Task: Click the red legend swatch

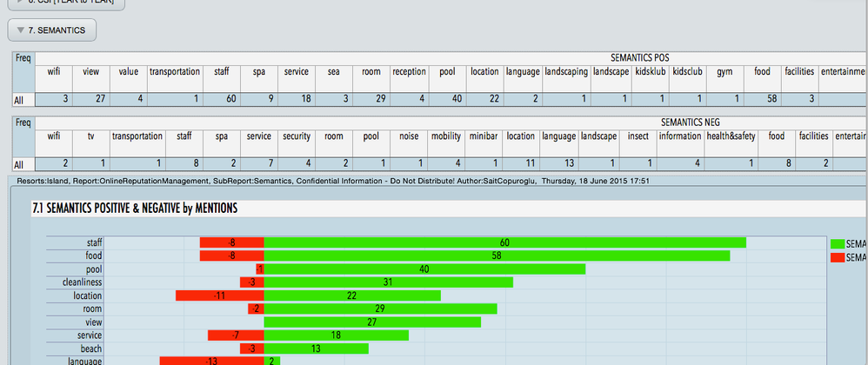Action: pyautogui.click(x=837, y=257)
